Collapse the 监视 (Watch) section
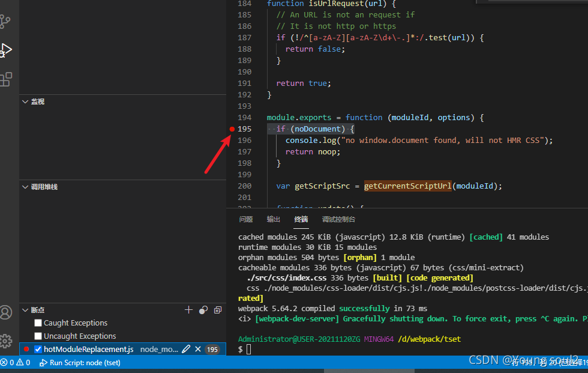The height and width of the screenshot is (373, 588). coord(25,102)
